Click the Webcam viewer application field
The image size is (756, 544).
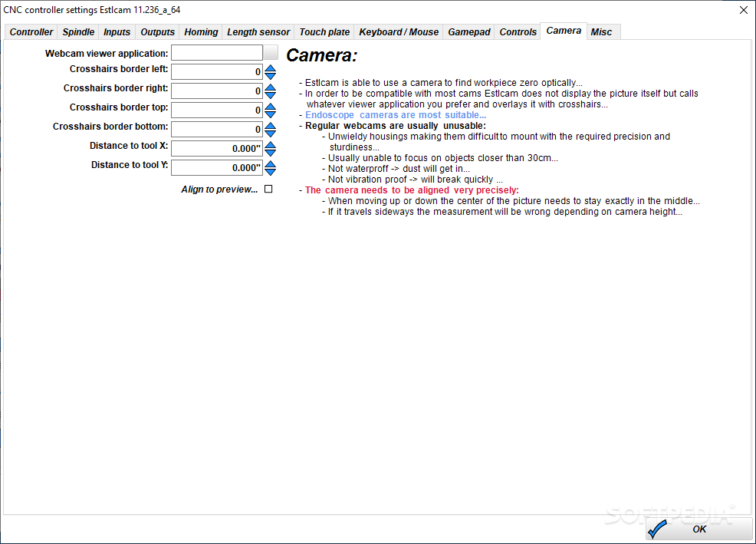[x=217, y=53]
